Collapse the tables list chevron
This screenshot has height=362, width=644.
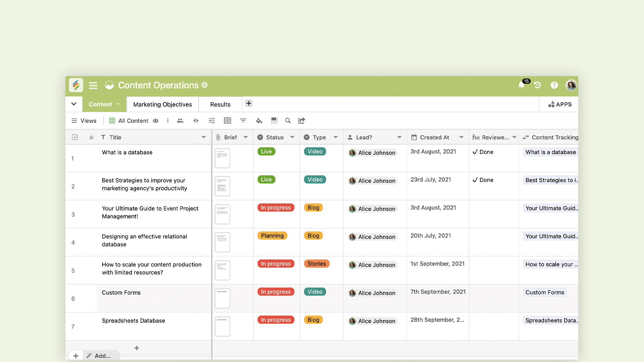click(74, 104)
